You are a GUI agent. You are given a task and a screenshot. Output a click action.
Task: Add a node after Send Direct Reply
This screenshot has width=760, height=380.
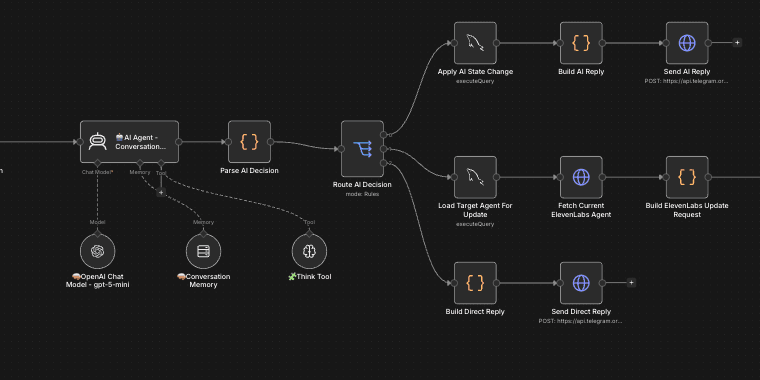tap(631, 283)
